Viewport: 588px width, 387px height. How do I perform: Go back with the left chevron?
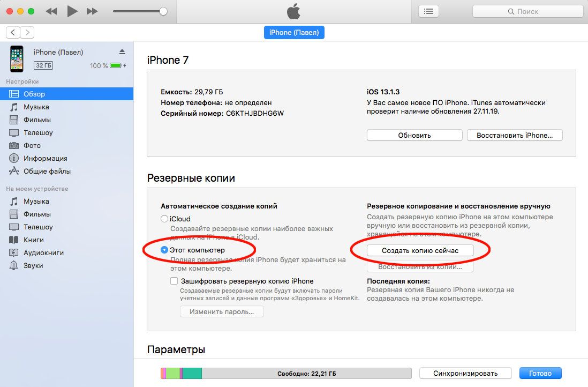[13, 33]
